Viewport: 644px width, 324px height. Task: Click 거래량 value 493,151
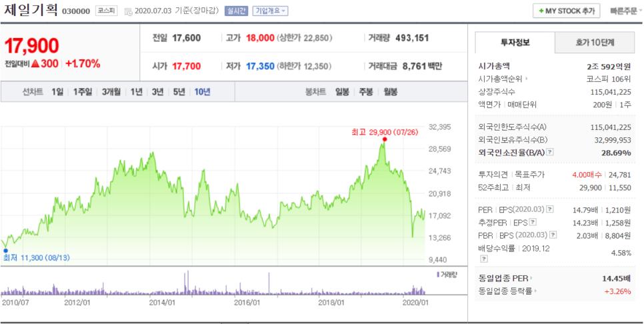click(x=412, y=38)
